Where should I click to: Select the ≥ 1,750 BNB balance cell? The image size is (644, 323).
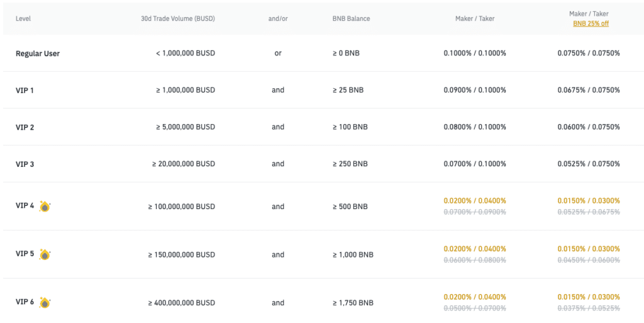(x=353, y=303)
